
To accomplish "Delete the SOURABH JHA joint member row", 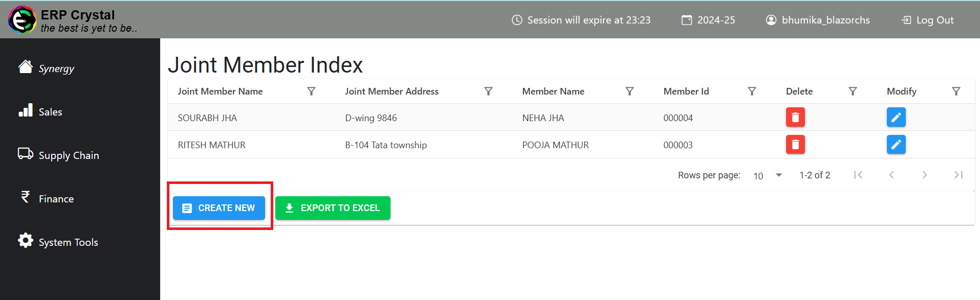I will (x=795, y=118).
